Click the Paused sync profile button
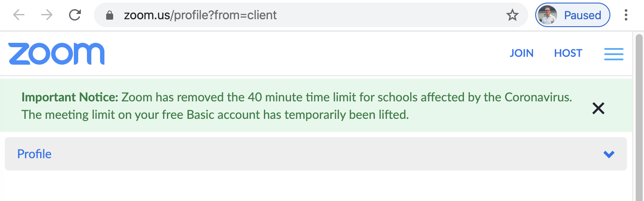Screen dimensions: 644x201 (x=572, y=15)
